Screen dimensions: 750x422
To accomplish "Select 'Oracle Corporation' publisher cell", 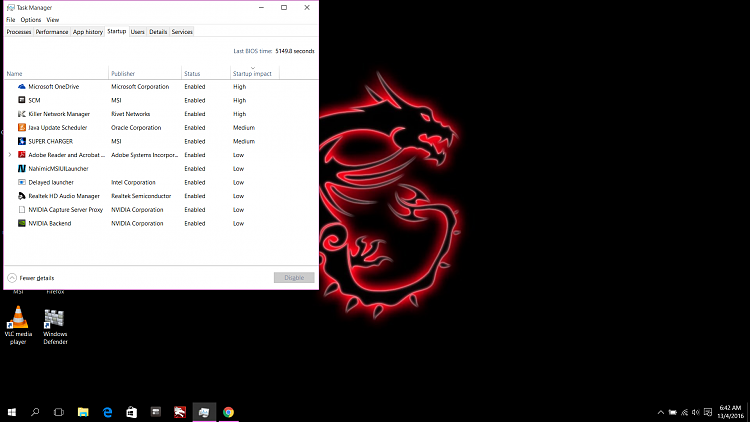I will (136, 127).
